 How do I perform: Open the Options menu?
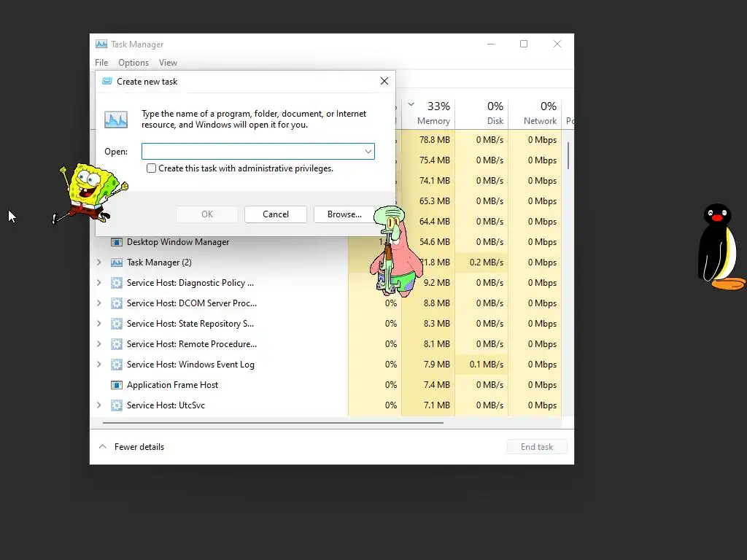[x=133, y=63]
